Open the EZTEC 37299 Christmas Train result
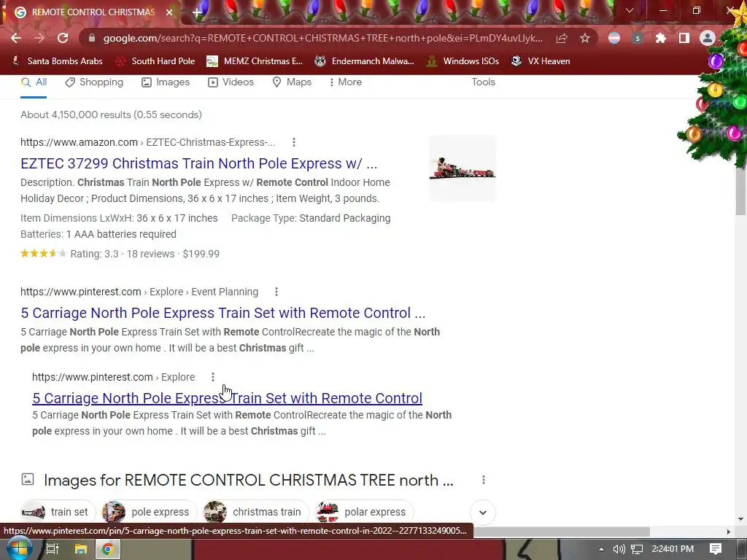The width and height of the screenshot is (747, 560). coord(198,163)
